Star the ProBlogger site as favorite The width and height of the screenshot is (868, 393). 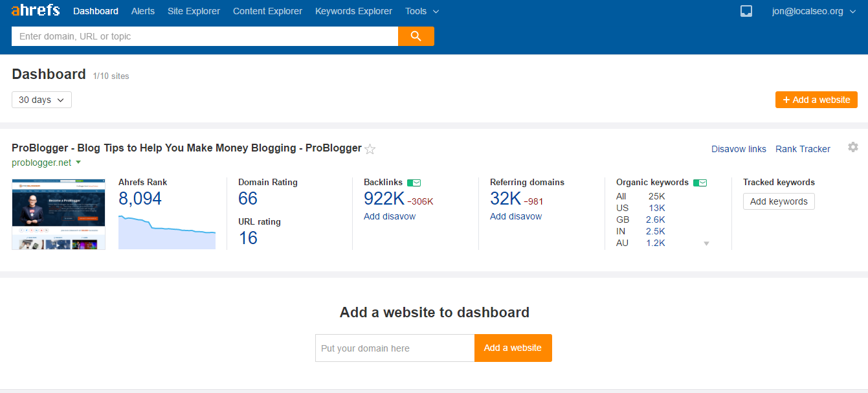pos(370,149)
